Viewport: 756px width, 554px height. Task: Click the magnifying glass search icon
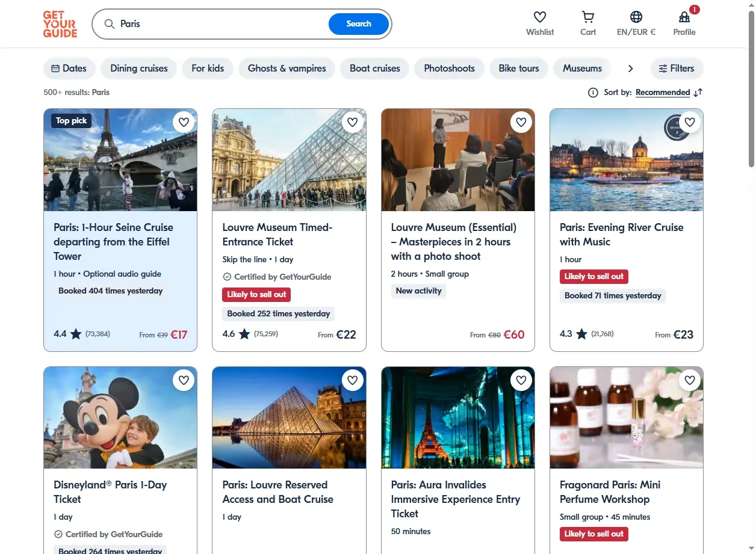coord(110,24)
